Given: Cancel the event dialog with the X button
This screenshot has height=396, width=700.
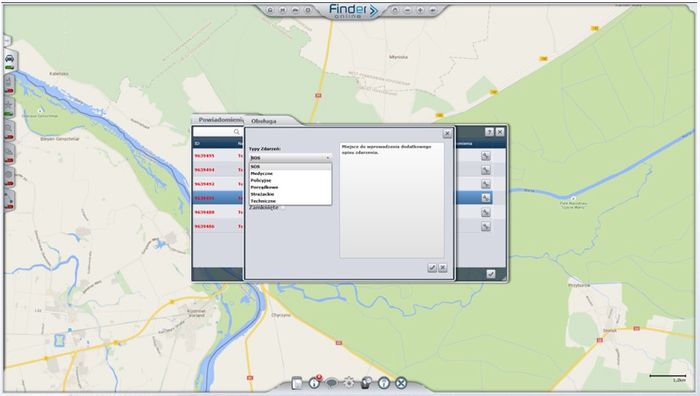Looking at the screenshot, I should [442, 268].
